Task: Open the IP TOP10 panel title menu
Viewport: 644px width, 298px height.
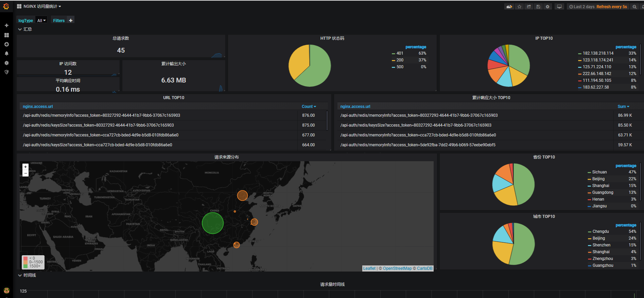Action: [x=544, y=38]
